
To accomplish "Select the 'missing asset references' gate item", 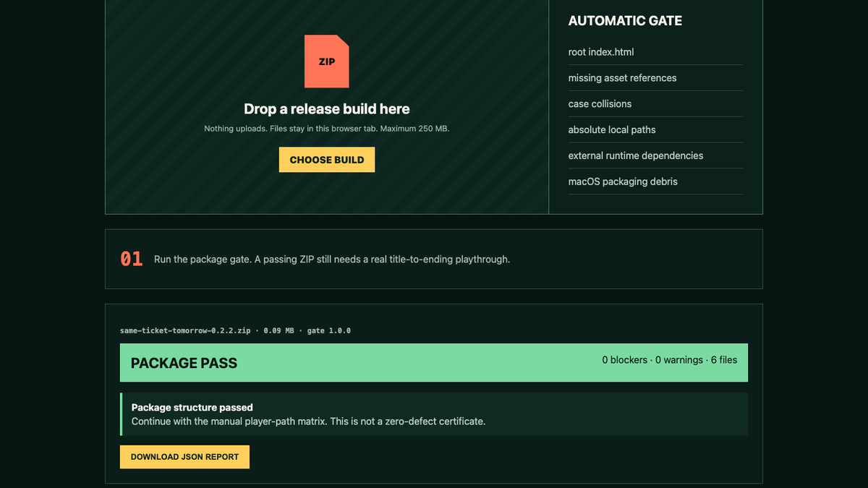I will click(655, 78).
